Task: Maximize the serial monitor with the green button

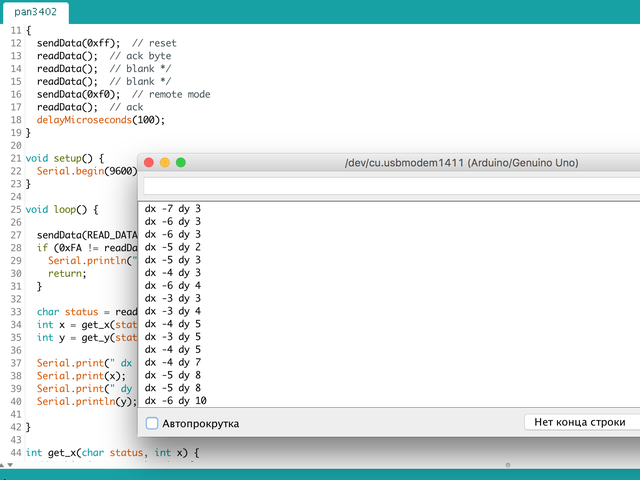Action: pyautogui.click(x=181, y=162)
